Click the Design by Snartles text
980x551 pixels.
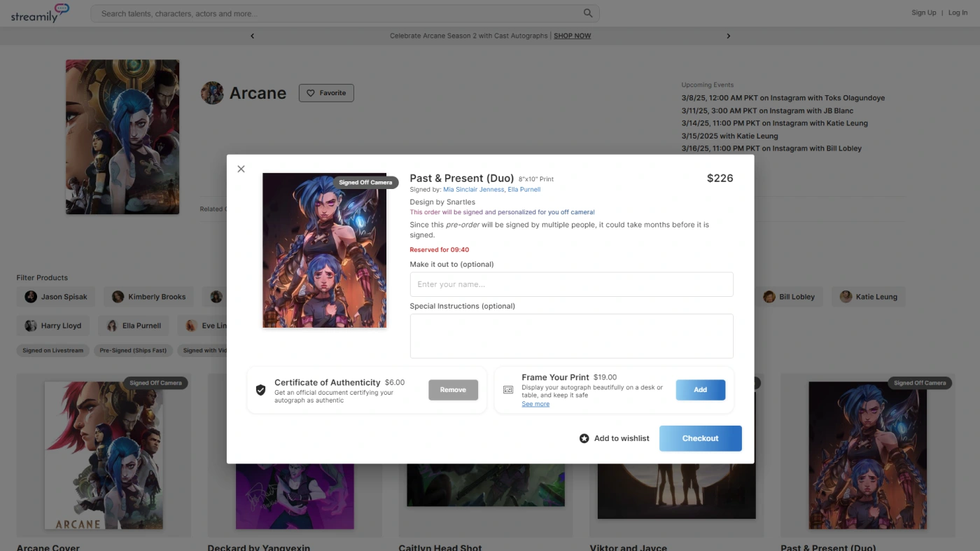point(442,202)
